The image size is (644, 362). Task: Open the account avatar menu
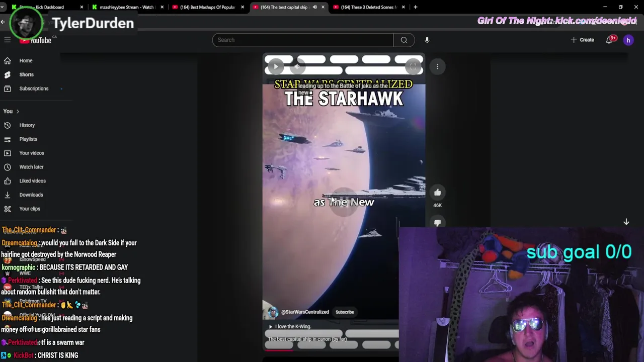628,40
